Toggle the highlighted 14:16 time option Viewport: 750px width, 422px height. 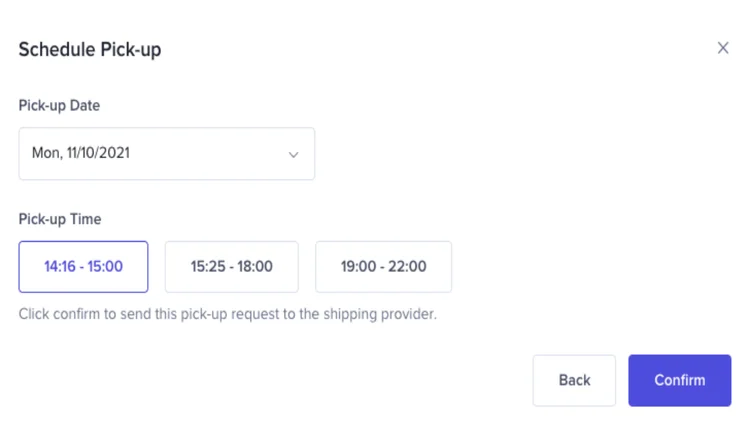click(83, 267)
